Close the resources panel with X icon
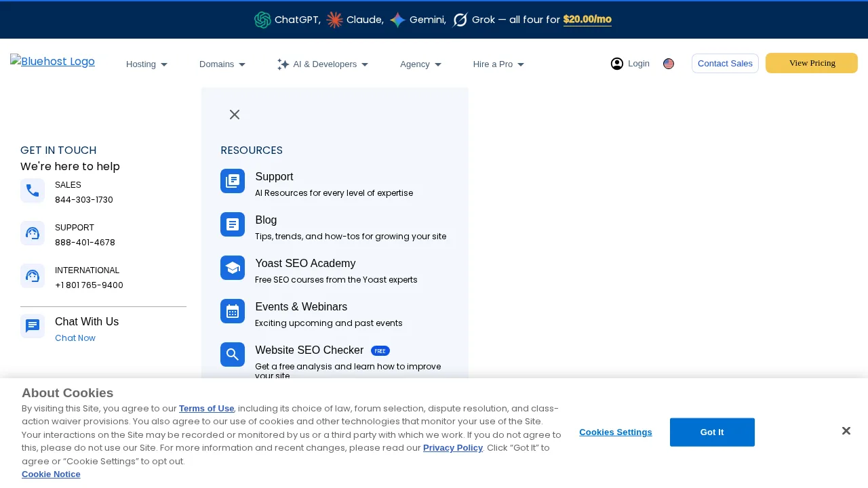This screenshot has height=488, width=868. (x=235, y=115)
